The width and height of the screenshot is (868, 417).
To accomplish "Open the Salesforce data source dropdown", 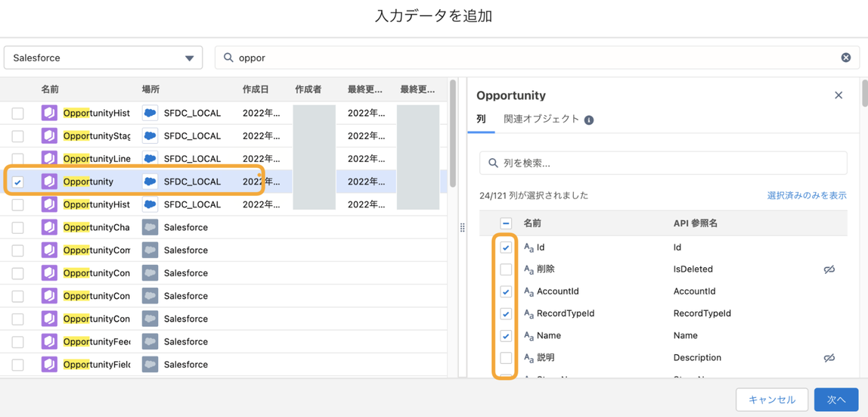I will click(x=104, y=58).
